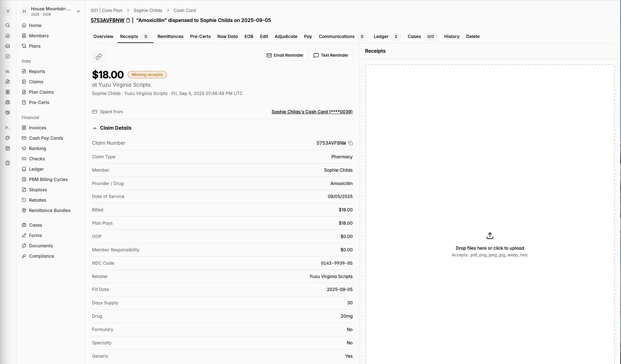Collapse the Claim Details section
Image resolution: width=621 pixels, height=364 pixels.
(112, 128)
